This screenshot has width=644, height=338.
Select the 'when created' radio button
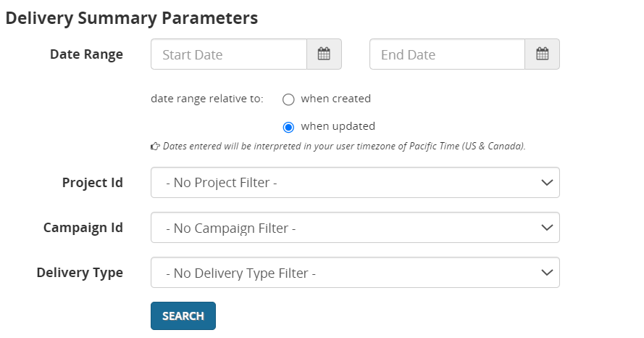click(288, 99)
